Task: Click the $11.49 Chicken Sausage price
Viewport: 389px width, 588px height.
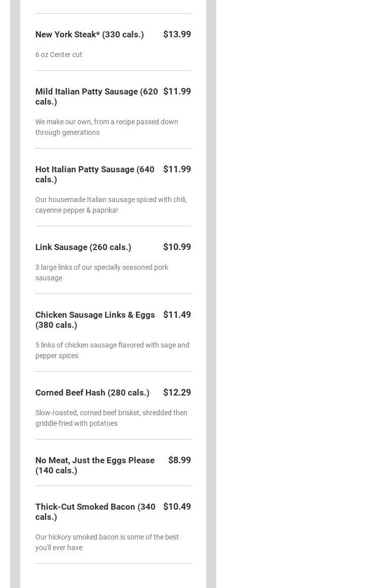Action: [x=177, y=315]
